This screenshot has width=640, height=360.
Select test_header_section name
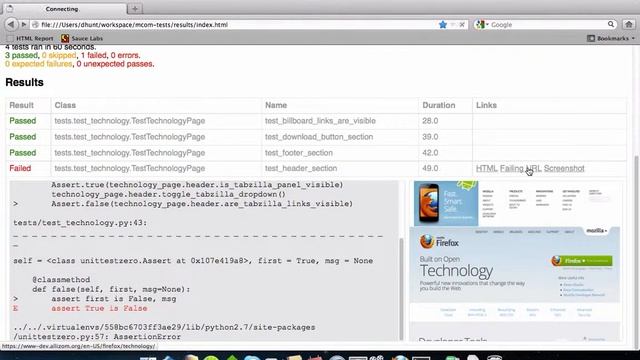pos(301,169)
